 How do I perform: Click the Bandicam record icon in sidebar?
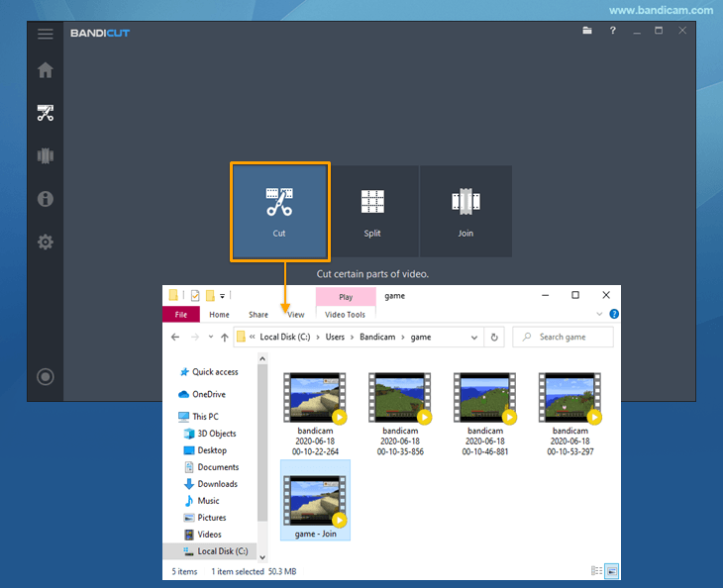46,376
